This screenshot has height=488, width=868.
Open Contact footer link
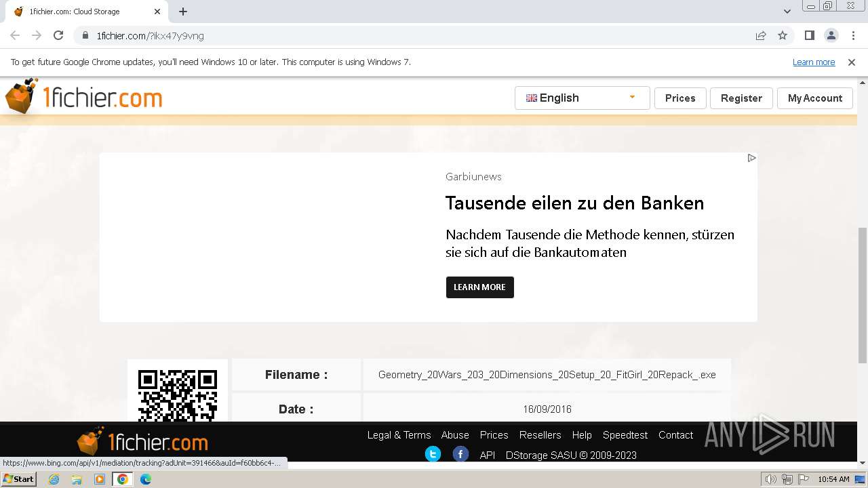coord(675,435)
